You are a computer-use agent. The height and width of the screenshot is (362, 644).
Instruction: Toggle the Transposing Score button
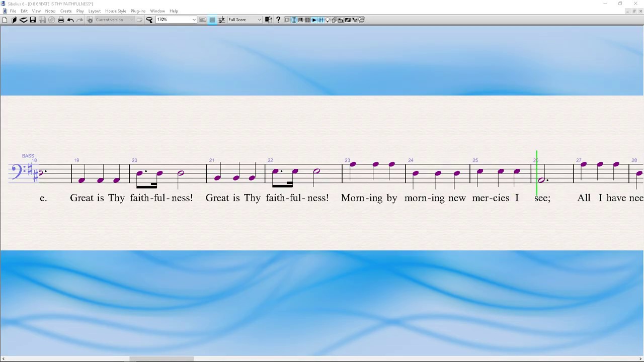pyautogui.click(x=221, y=20)
